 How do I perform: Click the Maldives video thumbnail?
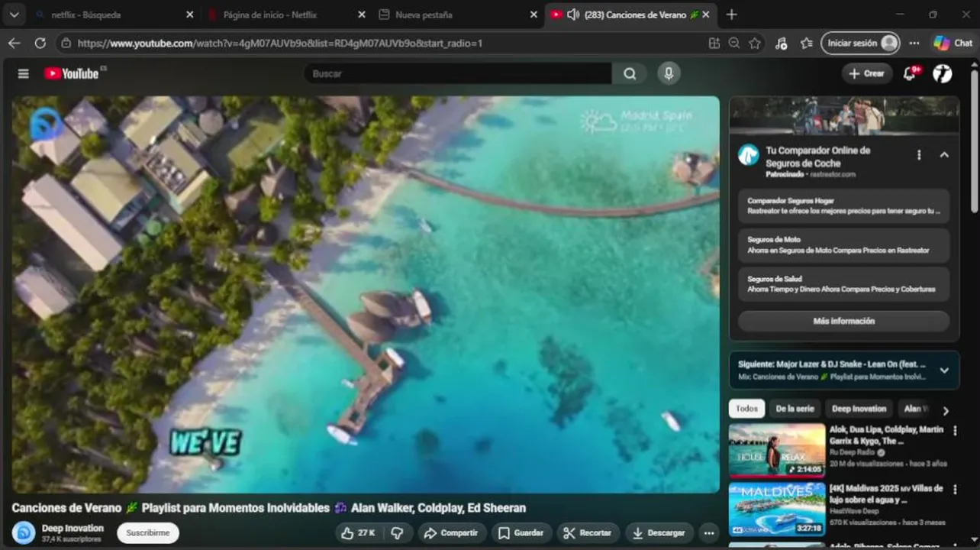[x=776, y=509]
